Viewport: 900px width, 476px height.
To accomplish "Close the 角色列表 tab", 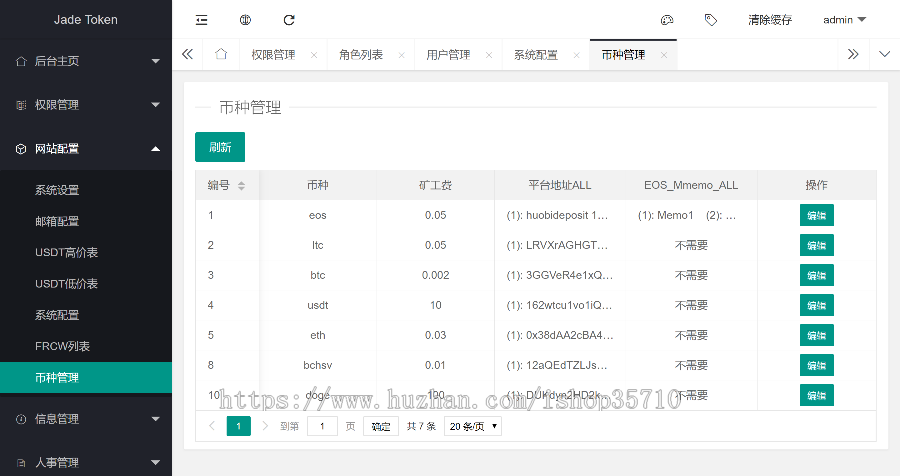I will (401, 55).
